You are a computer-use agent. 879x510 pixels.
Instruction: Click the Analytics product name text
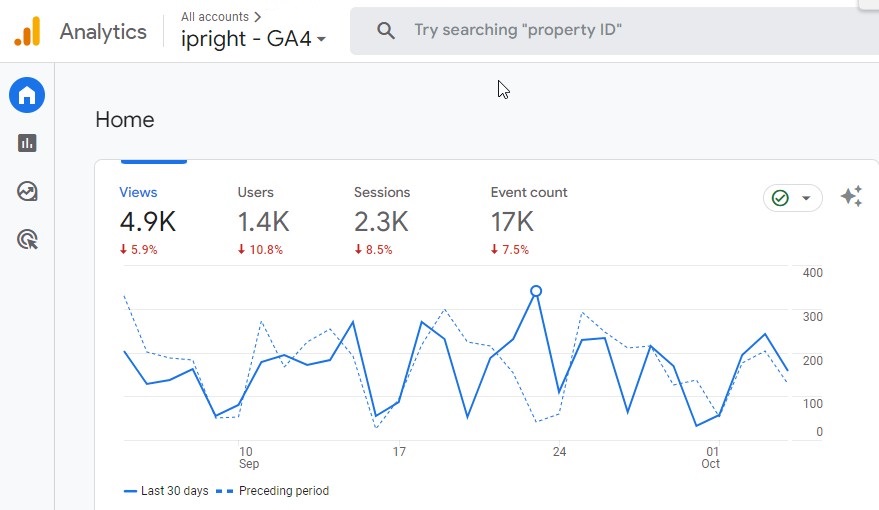tap(103, 32)
